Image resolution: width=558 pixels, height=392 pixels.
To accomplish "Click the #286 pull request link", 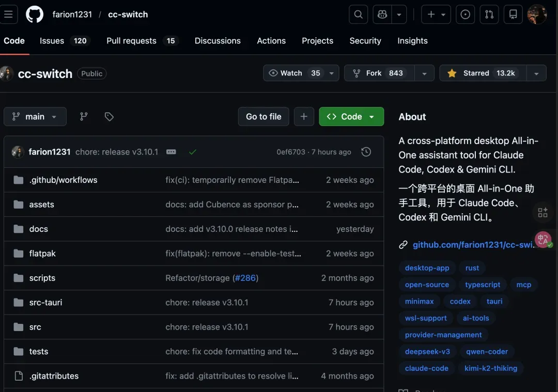I will [245, 278].
